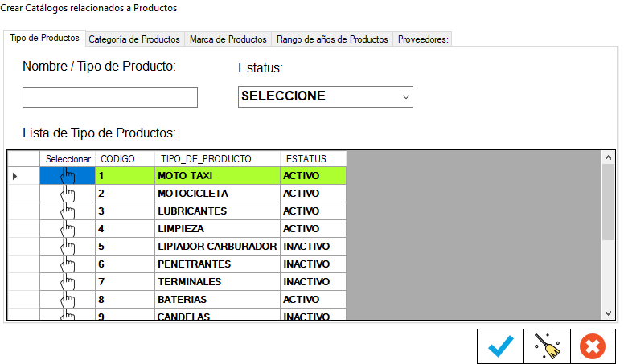
Task: Click the broom clear-form button
Action: point(547,346)
